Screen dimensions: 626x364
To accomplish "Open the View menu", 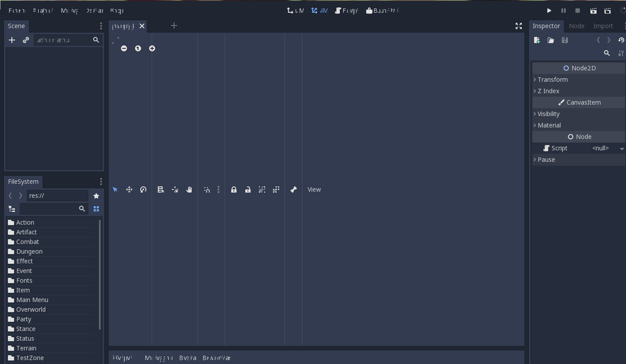I will coord(314,189).
